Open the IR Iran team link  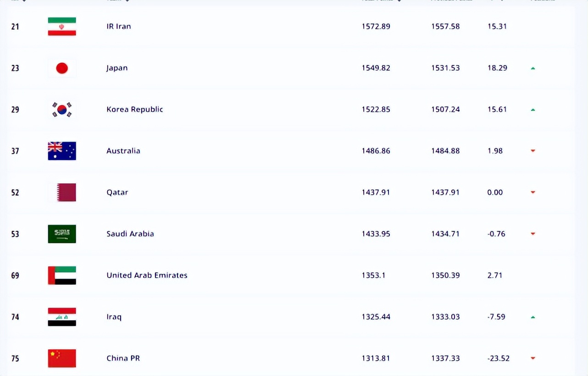coord(119,27)
